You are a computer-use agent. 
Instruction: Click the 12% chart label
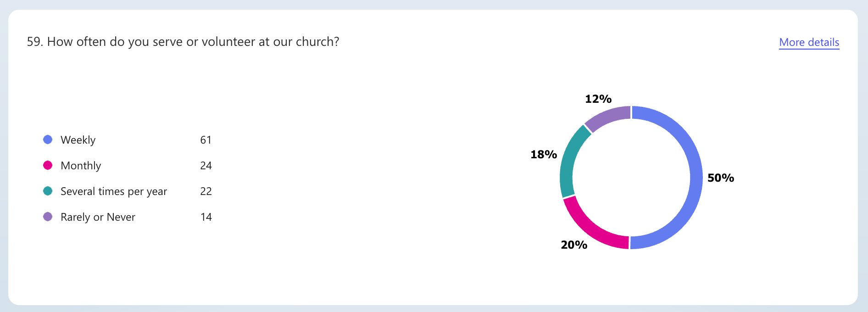point(598,99)
